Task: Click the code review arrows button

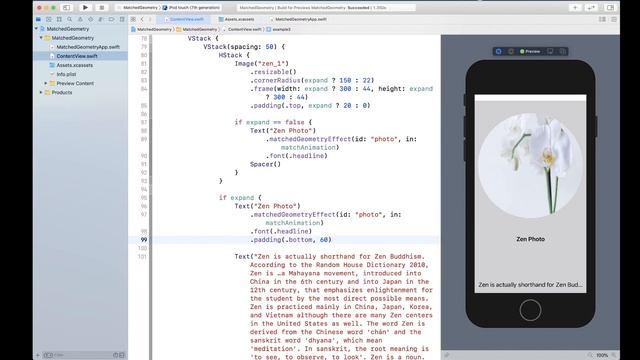Action: click(x=591, y=7)
